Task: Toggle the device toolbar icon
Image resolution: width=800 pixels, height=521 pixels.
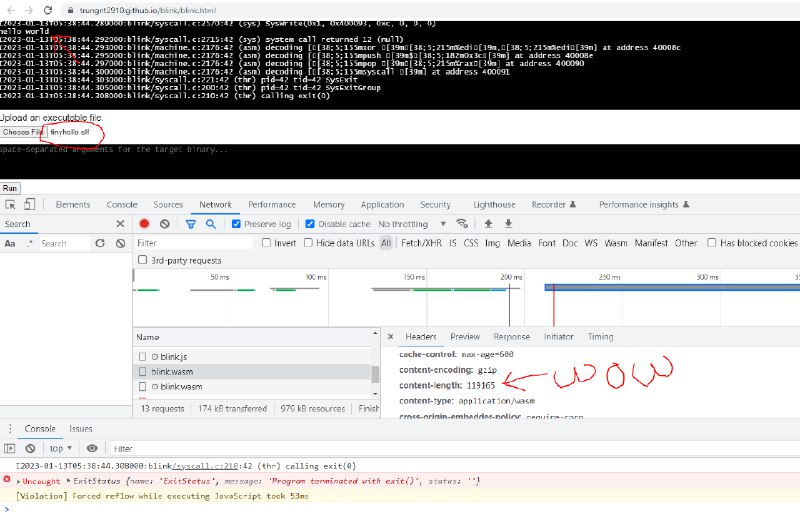Action: [x=30, y=205]
